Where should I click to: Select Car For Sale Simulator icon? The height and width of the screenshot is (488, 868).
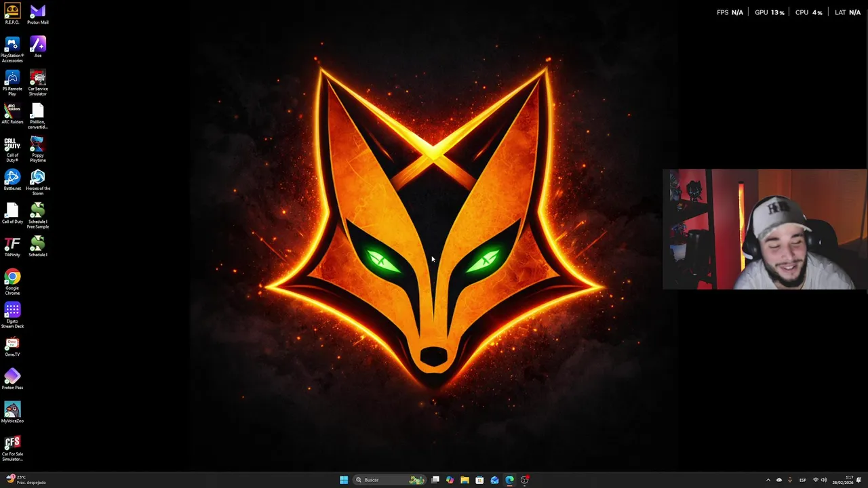12,448
